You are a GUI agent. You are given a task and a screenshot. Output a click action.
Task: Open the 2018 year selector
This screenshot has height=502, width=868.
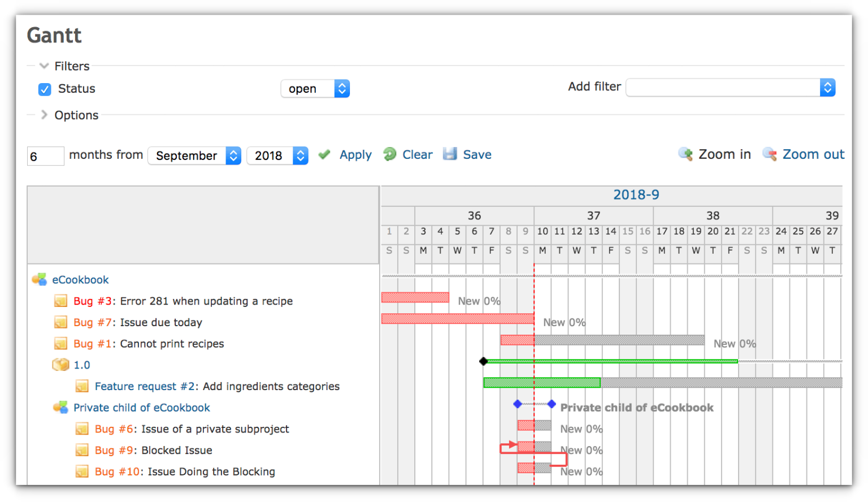277,155
